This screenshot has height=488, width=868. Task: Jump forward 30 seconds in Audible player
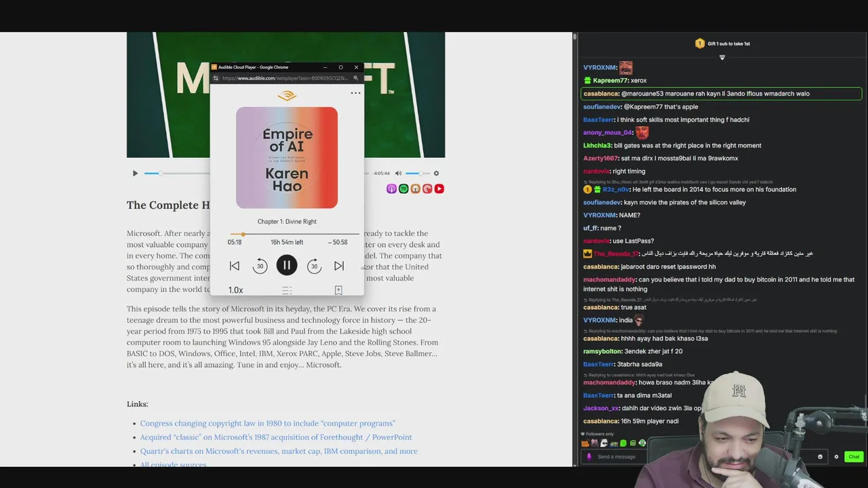(314, 266)
